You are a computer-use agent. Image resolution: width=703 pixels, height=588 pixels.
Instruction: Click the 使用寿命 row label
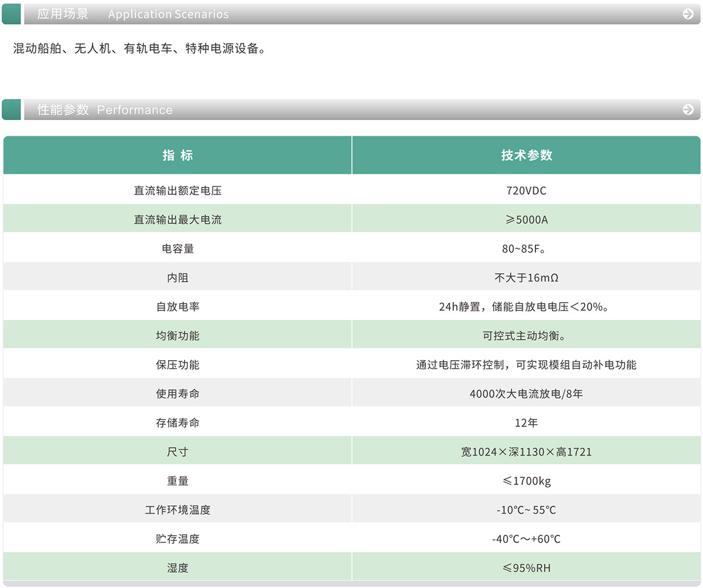(178, 394)
